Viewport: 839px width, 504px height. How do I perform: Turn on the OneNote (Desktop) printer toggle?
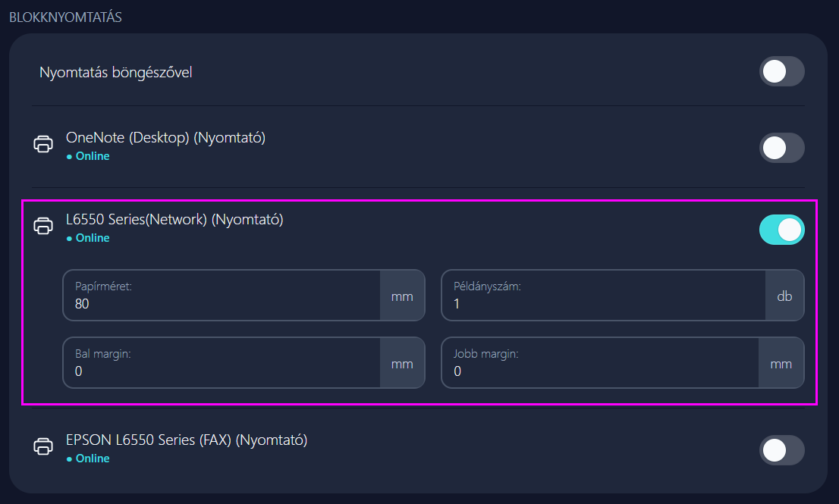coord(781,148)
